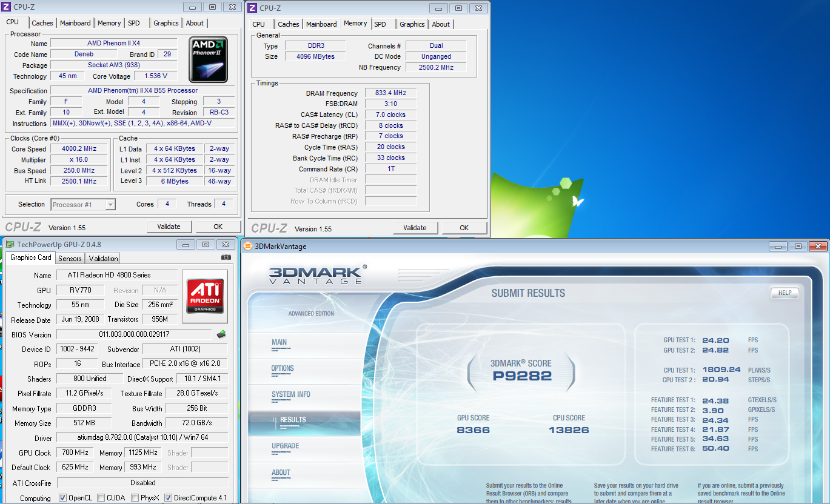Viewport: 830px width, 504px height.
Task: Click the NB Frequency value 2500.2 MHz
Action: click(436, 67)
